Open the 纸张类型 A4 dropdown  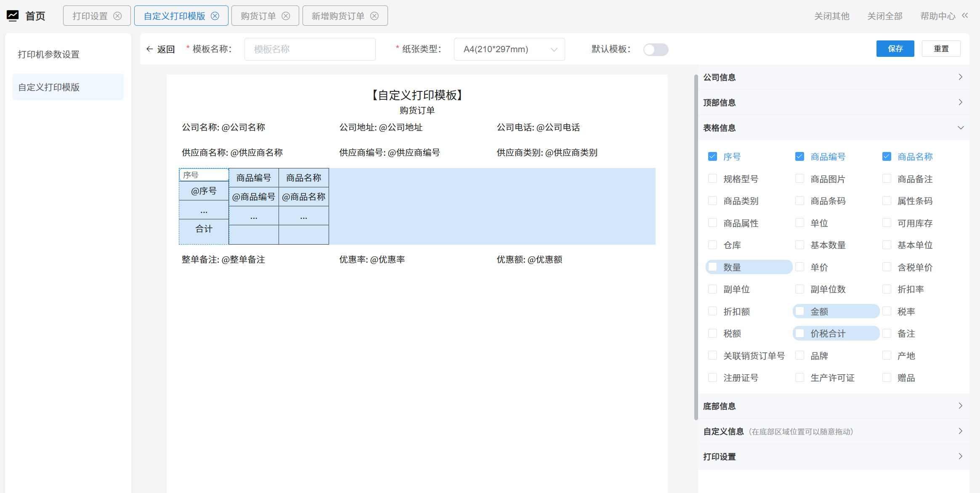[509, 49]
